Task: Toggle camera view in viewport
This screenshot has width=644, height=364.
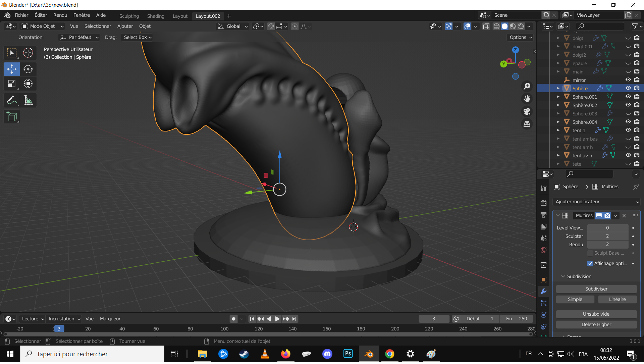Action: click(527, 111)
